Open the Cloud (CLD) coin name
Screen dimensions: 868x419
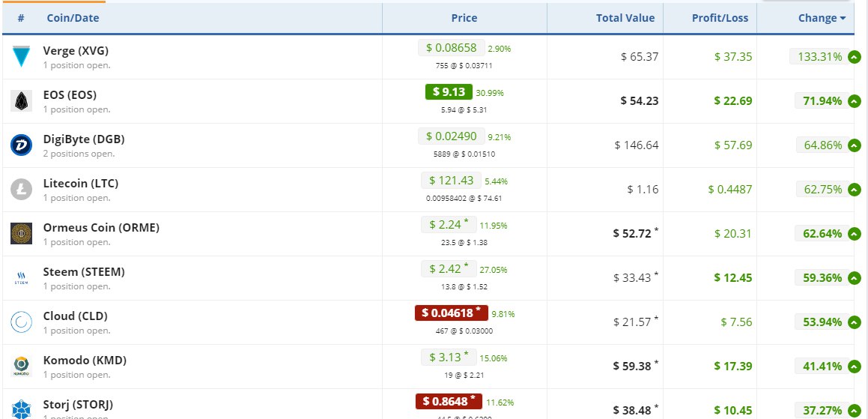tap(76, 316)
